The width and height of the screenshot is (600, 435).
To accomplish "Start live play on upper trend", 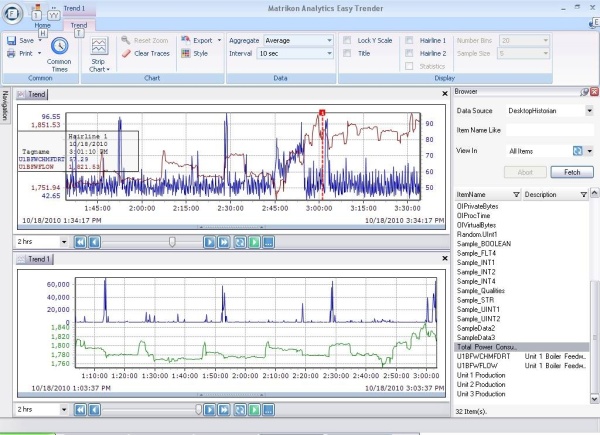I will (x=254, y=242).
